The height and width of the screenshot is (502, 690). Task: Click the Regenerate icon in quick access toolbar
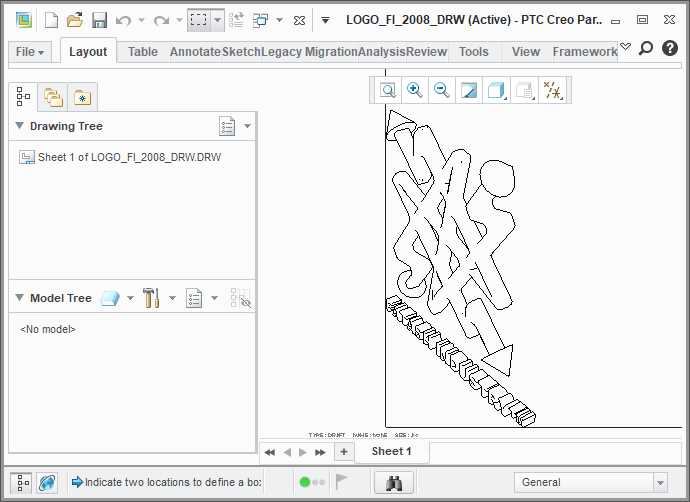pos(237,20)
